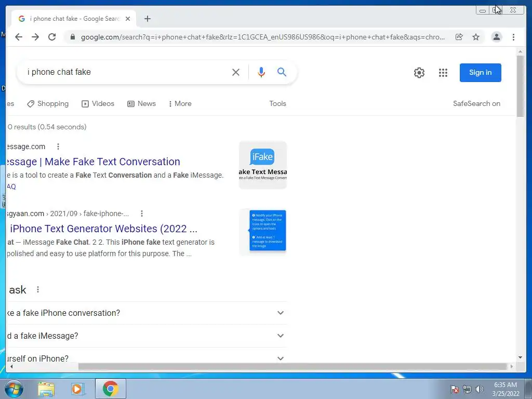The width and height of the screenshot is (532, 399).
Task: Open options for the ifakemessage.com result
Action: coord(58,147)
